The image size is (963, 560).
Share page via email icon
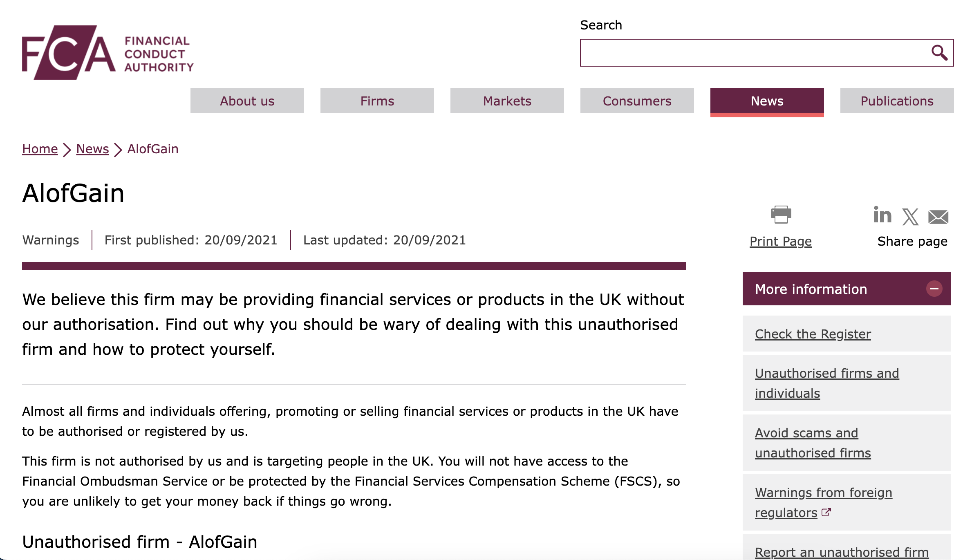[x=938, y=217]
